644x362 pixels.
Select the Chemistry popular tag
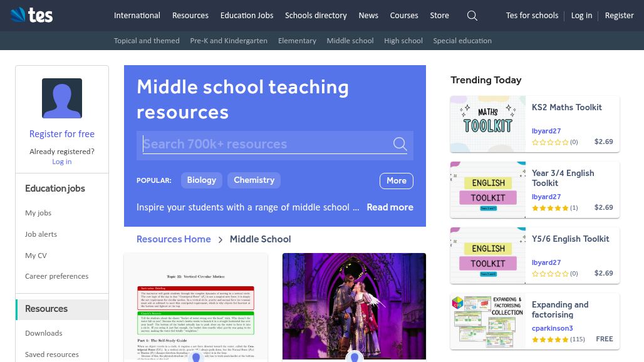(x=254, y=180)
